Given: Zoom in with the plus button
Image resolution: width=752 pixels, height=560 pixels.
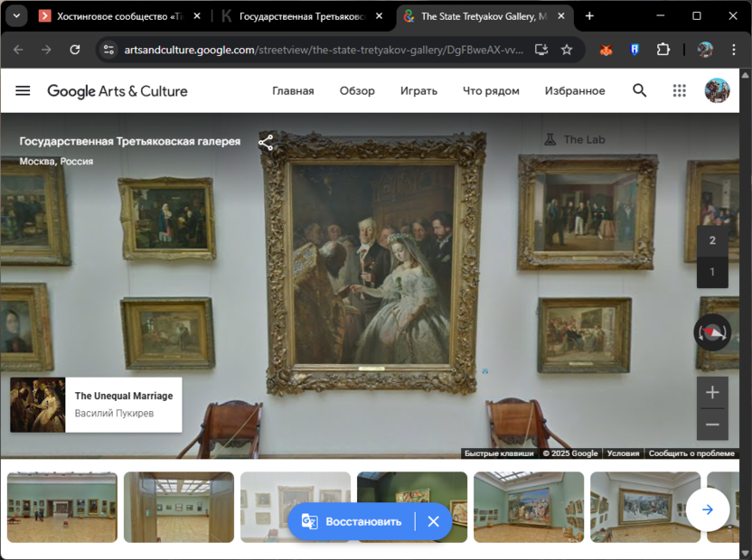Looking at the screenshot, I should click(712, 393).
